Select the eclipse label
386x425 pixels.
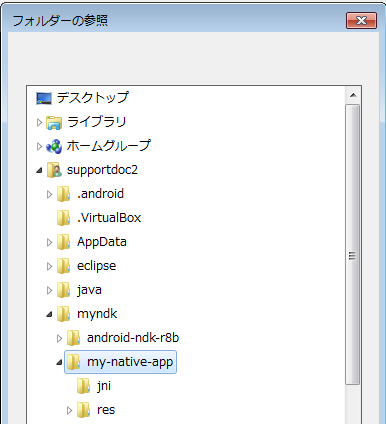coord(96,266)
